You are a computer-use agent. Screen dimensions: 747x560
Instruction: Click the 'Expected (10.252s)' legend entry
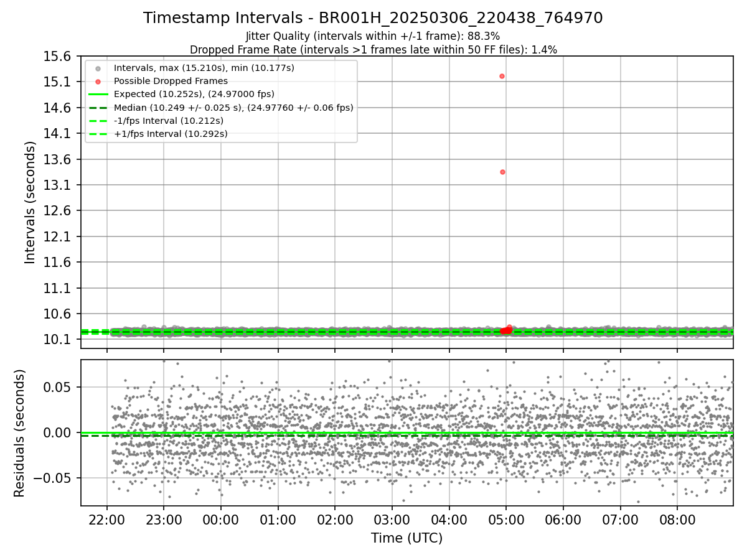[x=194, y=94]
